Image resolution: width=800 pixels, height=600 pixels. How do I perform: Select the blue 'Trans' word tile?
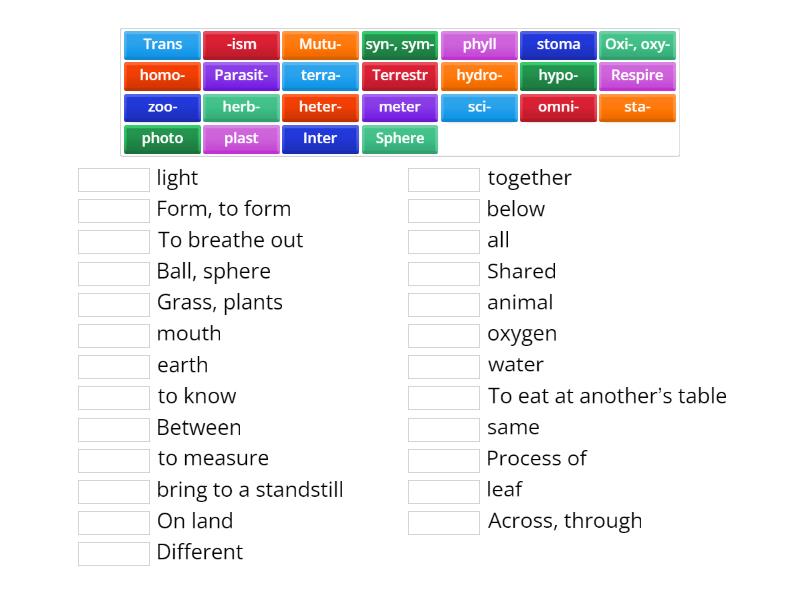(162, 45)
